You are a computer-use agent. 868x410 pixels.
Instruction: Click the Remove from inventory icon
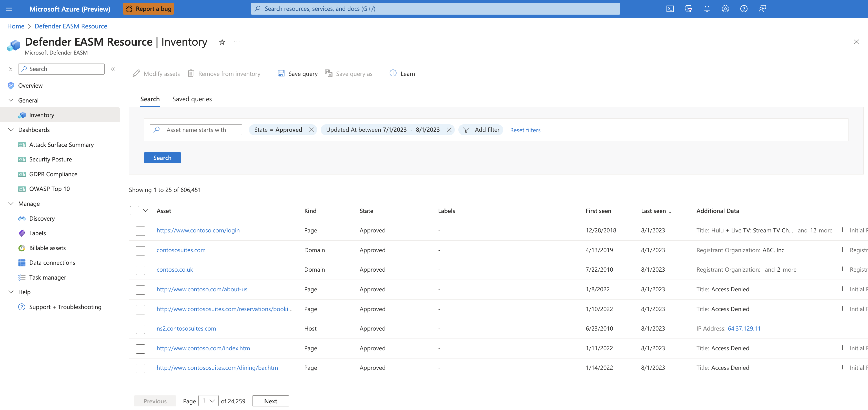click(x=191, y=73)
